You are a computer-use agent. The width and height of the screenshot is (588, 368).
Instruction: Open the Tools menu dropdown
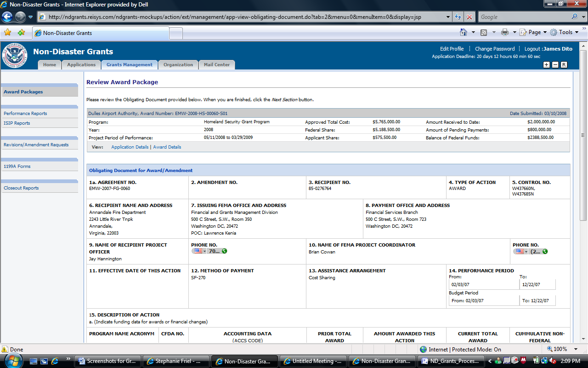565,32
